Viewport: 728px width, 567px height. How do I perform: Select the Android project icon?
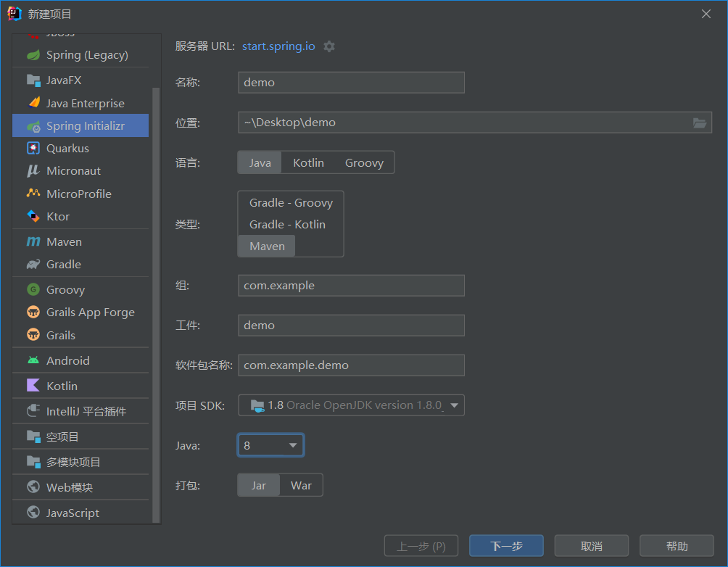coord(33,360)
